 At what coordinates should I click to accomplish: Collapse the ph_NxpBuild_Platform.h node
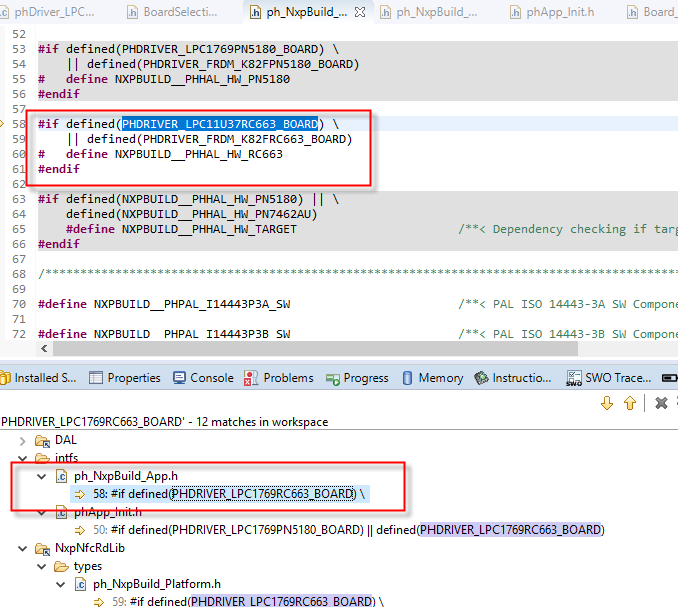61,585
